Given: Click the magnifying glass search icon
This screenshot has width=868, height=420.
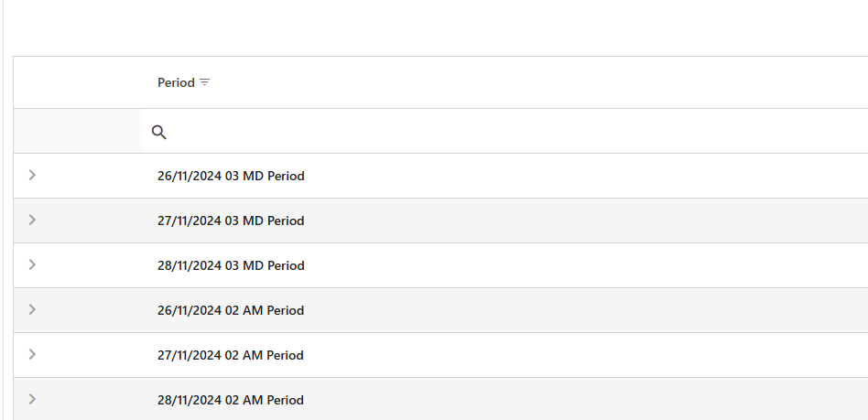Looking at the screenshot, I should tap(159, 132).
